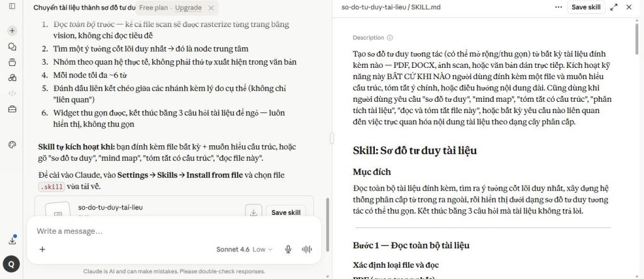This screenshot has width=644, height=279.
Task: Click the heading Skill: Sơ đồ tư duy tài liệu
Action: [x=415, y=150]
